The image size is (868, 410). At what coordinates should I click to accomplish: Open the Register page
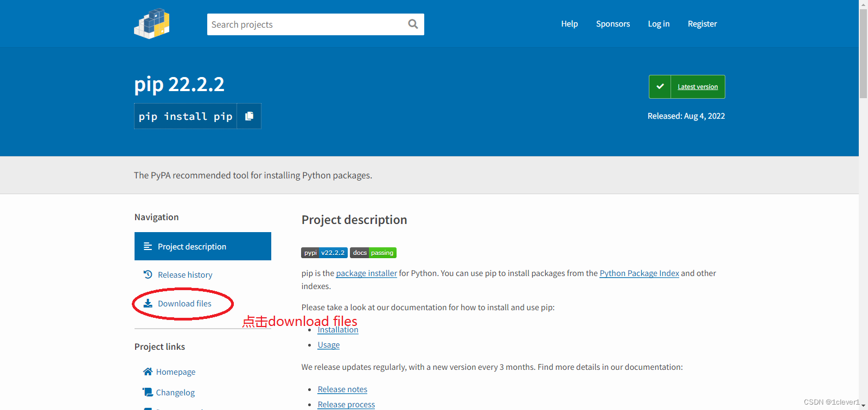[703, 24]
